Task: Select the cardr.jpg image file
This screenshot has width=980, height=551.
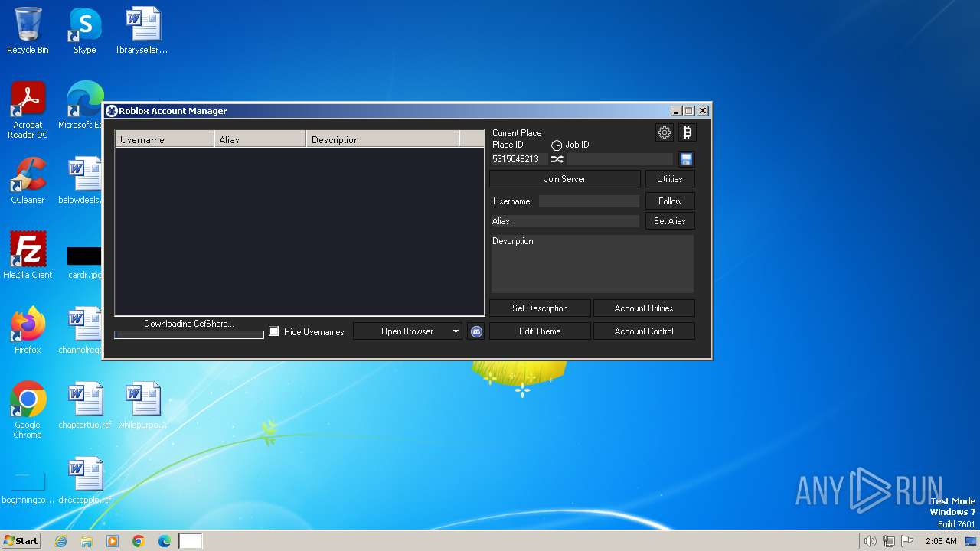Action: (84, 262)
